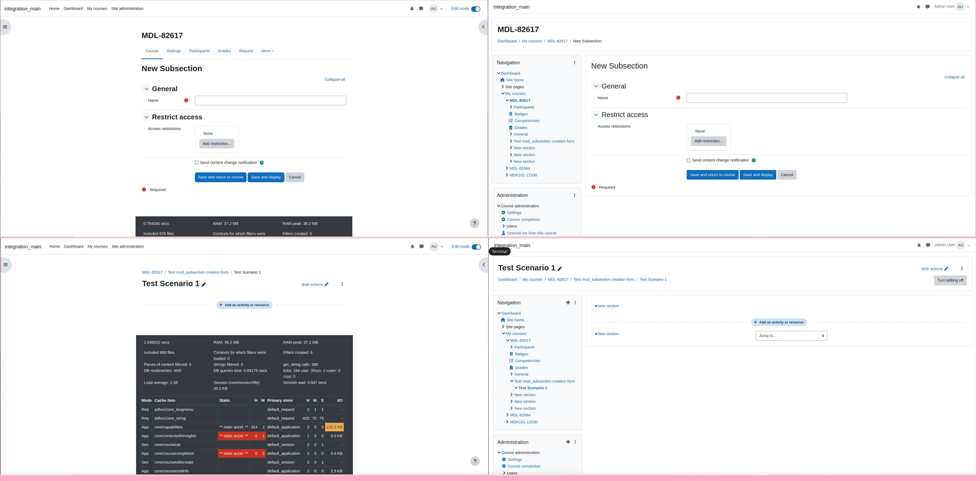Screen dimensions: 980x481
Task: Click Save and return to course, top-left form
Action: tap(221, 177)
